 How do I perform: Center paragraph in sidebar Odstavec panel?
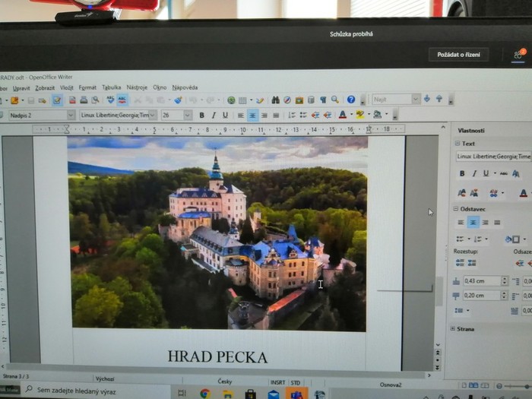473,223
